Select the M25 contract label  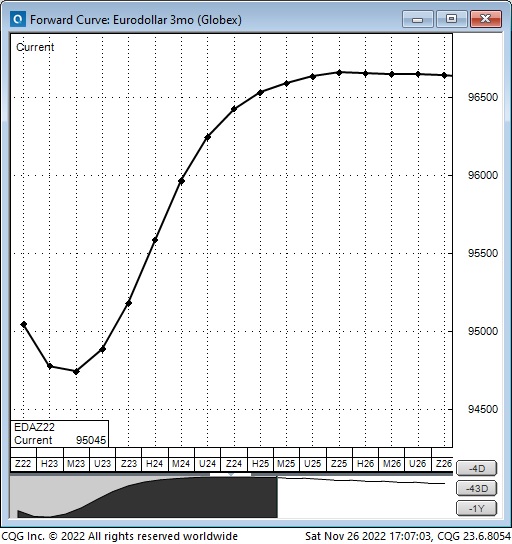(286, 464)
